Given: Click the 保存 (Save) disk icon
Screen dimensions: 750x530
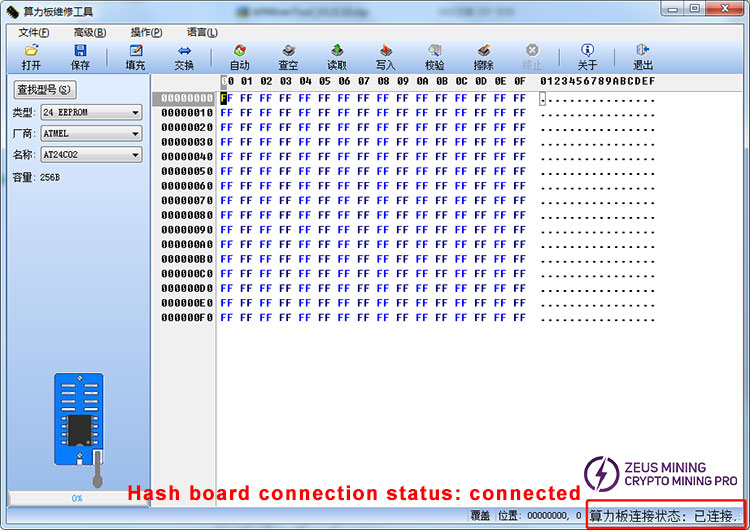Looking at the screenshot, I should tap(80, 51).
